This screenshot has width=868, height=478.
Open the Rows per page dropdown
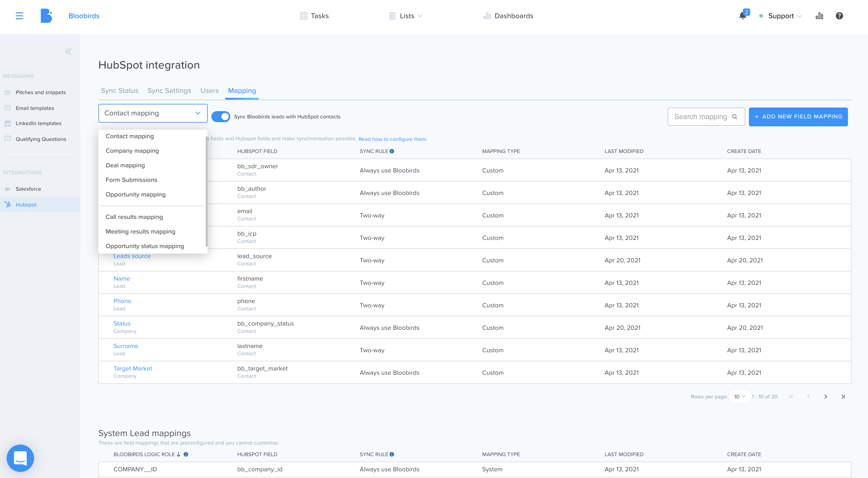coord(740,397)
